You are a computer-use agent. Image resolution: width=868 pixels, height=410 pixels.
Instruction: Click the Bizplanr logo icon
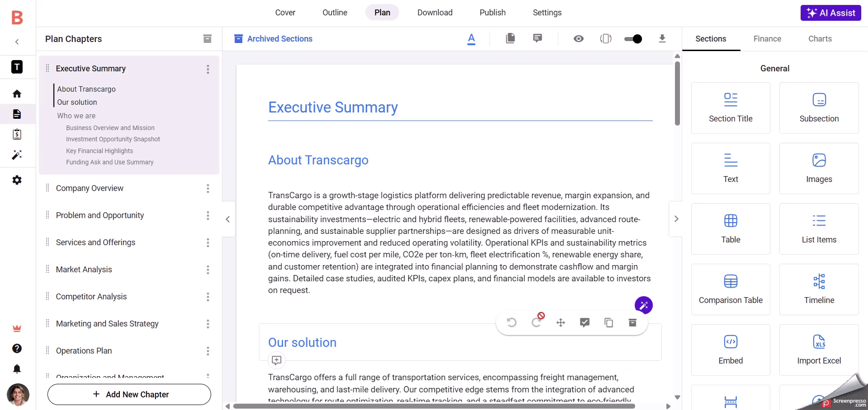click(x=17, y=18)
